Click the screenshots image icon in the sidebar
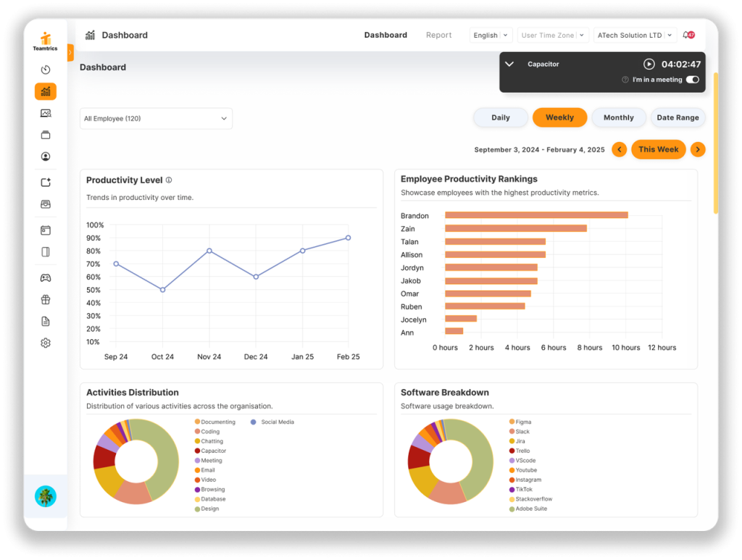The height and width of the screenshot is (560, 742). (x=46, y=113)
